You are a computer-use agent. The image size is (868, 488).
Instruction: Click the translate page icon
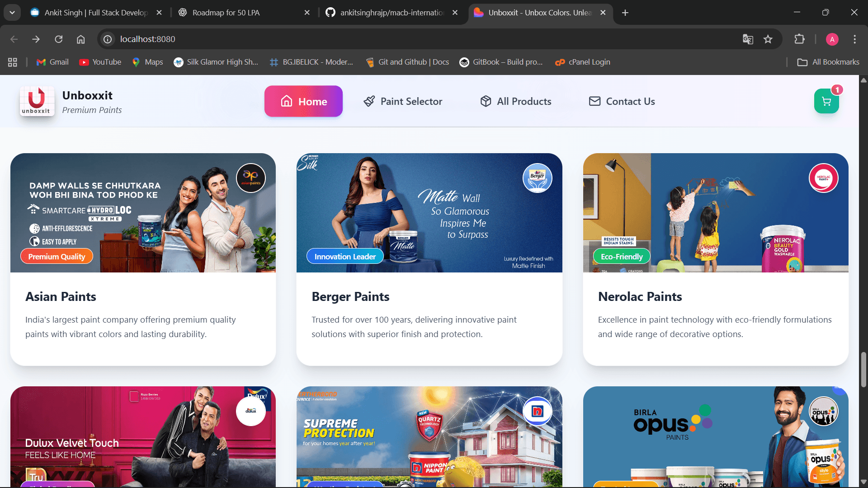click(748, 39)
